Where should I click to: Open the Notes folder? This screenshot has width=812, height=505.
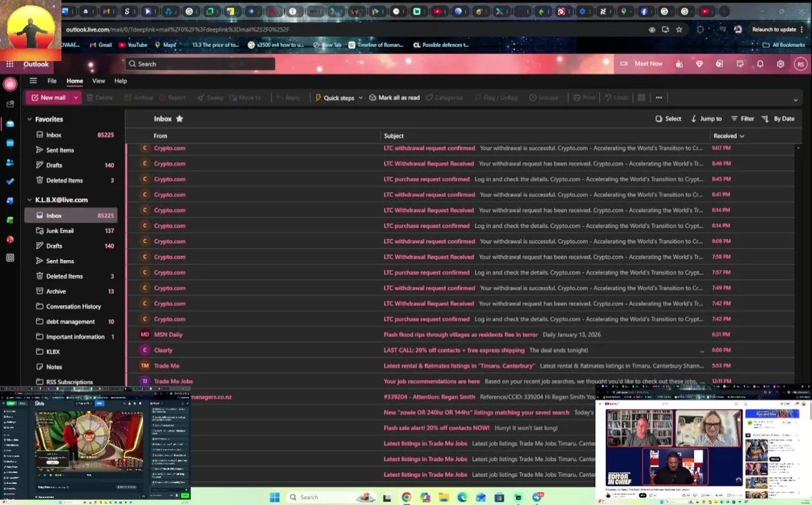click(x=71, y=367)
